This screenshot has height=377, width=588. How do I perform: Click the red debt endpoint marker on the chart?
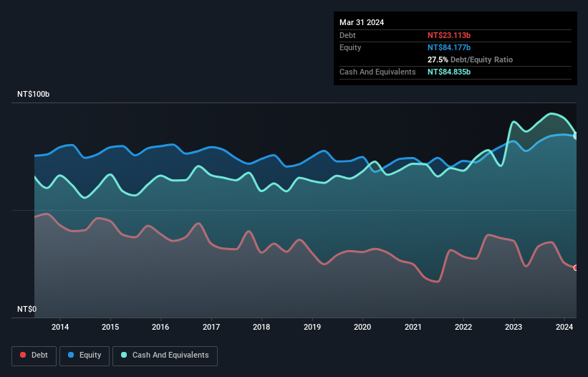coord(576,268)
